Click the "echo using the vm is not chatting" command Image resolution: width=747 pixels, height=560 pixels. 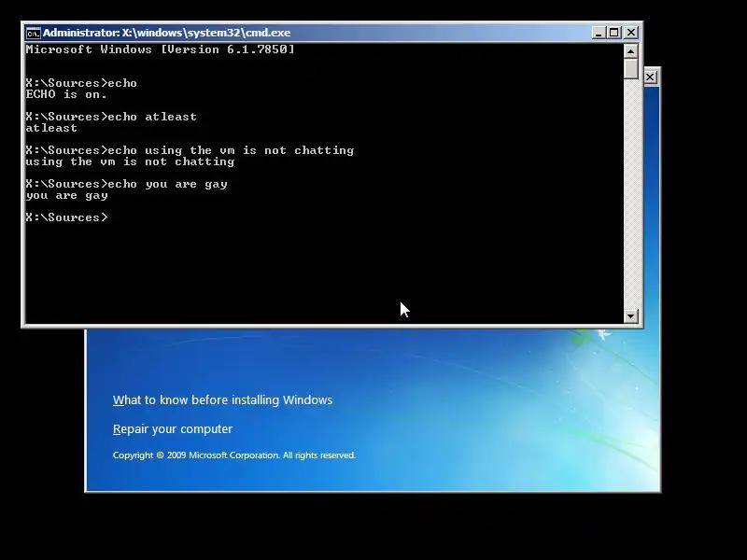tap(190, 150)
